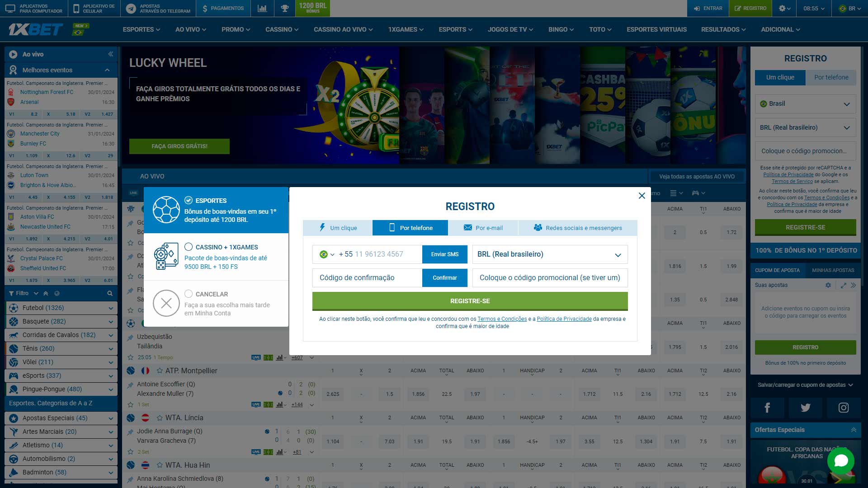The width and height of the screenshot is (868, 488).
Task: Switch to the Por e-mail registration tab
Action: pos(483,228)
